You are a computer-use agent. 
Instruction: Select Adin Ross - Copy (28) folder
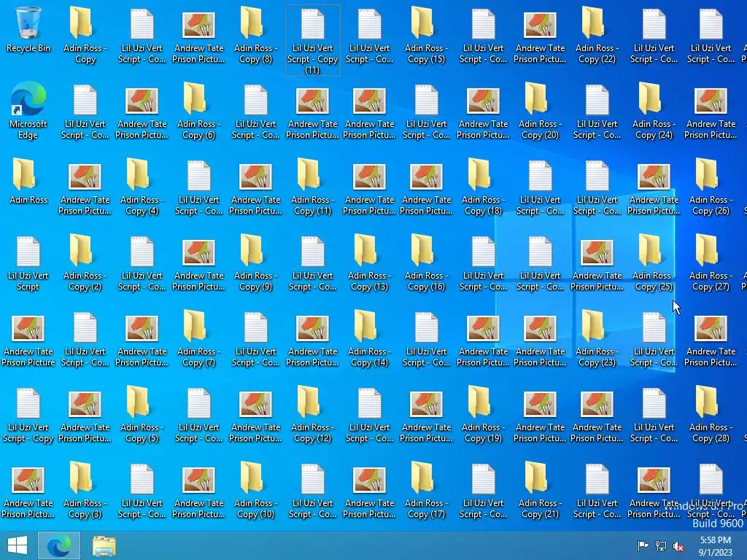pyautogui.click(x=711, y=415)
